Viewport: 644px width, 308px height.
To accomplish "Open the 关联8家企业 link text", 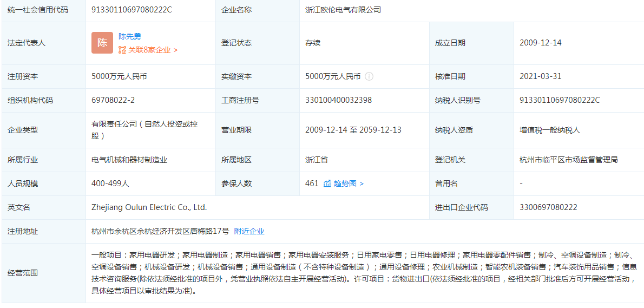I will [x=149, y=50].
